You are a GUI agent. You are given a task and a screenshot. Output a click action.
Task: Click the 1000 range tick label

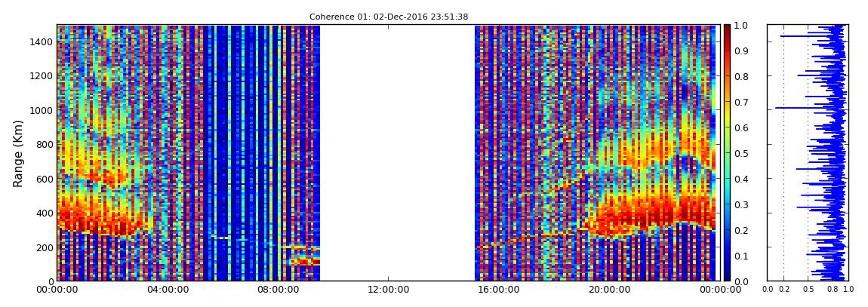tap(42, 110)
